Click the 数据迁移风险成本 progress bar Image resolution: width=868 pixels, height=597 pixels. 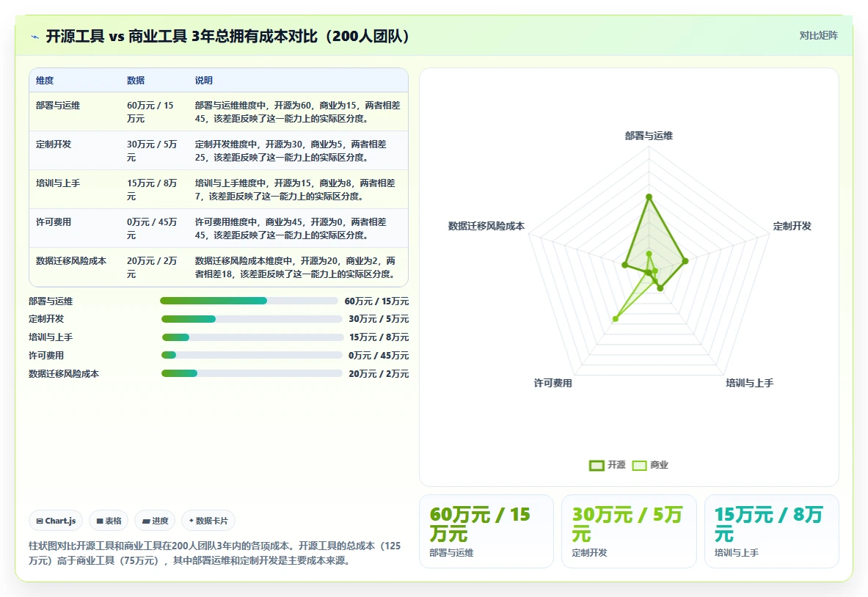[x=252, y=373]
